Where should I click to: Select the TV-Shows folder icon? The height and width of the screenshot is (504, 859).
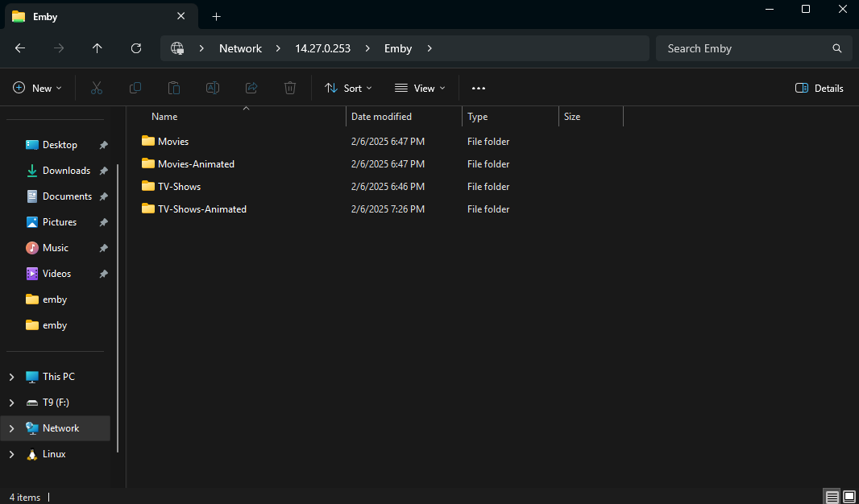click(148, 186)
